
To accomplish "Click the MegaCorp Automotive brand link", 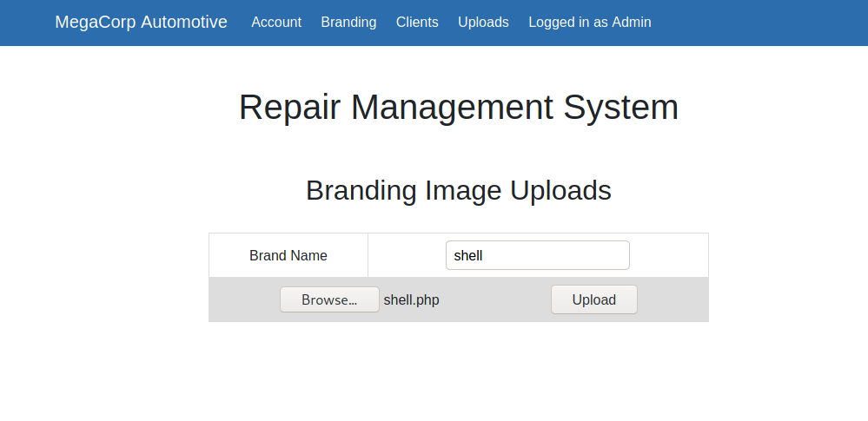I will (x=141, y=23).
